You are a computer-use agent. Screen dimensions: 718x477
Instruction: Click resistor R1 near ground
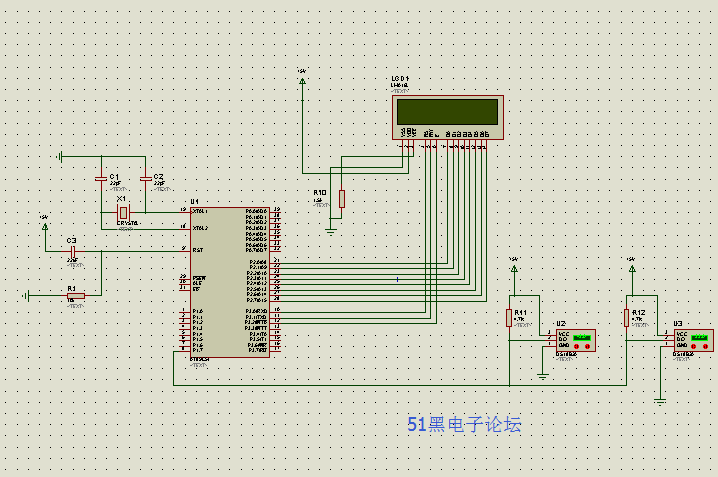[x=76, y=295]
